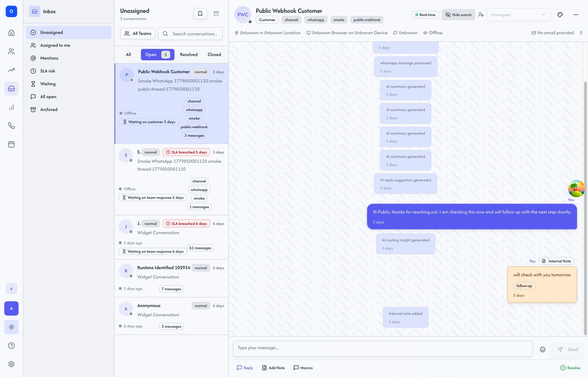Open the Public Webhook Customer conversation
The image size is (588, 377).
click(x=172, y=104)
